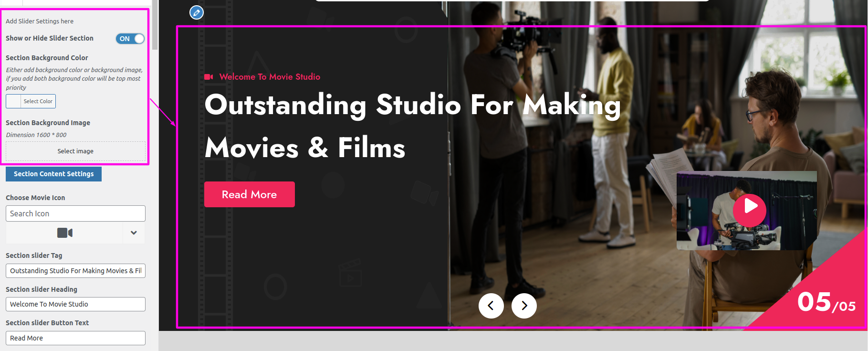Click the background color swatch box
This screenshot has height=351, width=868.
[13, 101]
